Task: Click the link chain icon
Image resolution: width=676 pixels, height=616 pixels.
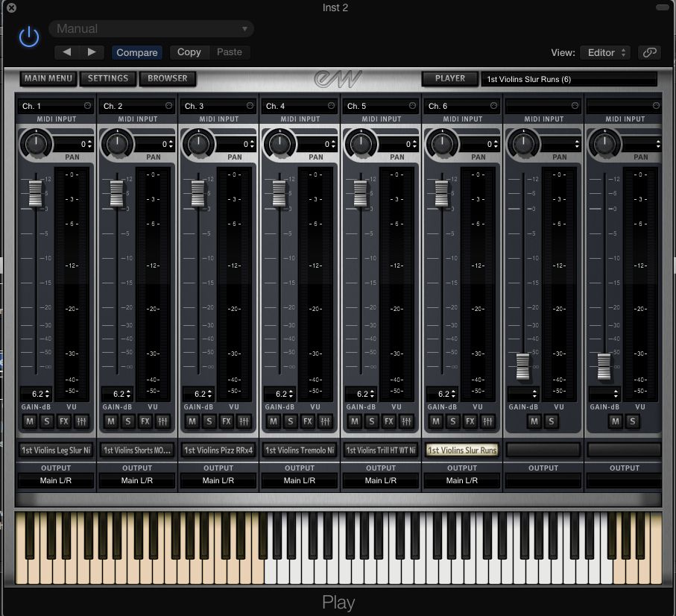Action: pyautogui.click(x=649, y=53)
